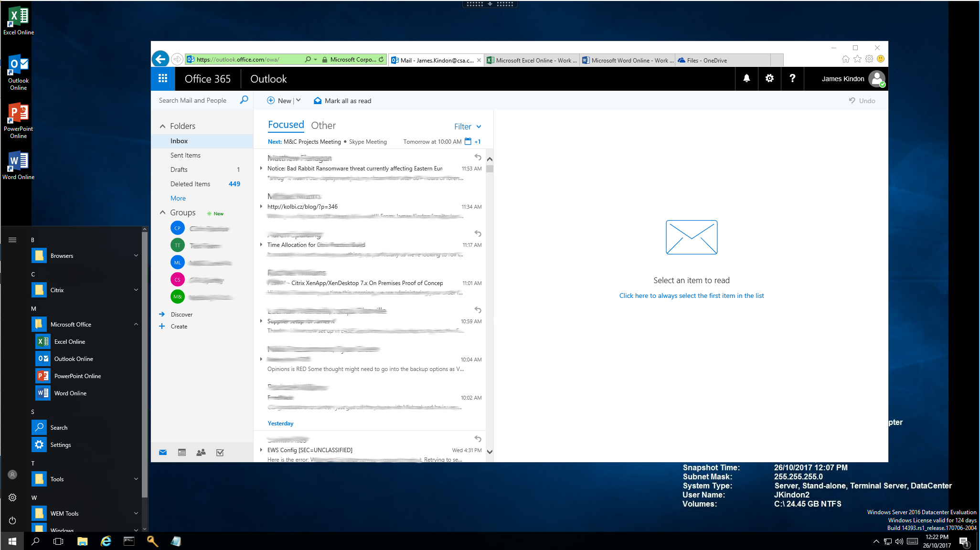
Task: Switch to Mail module icon
Action: (163, 453)
